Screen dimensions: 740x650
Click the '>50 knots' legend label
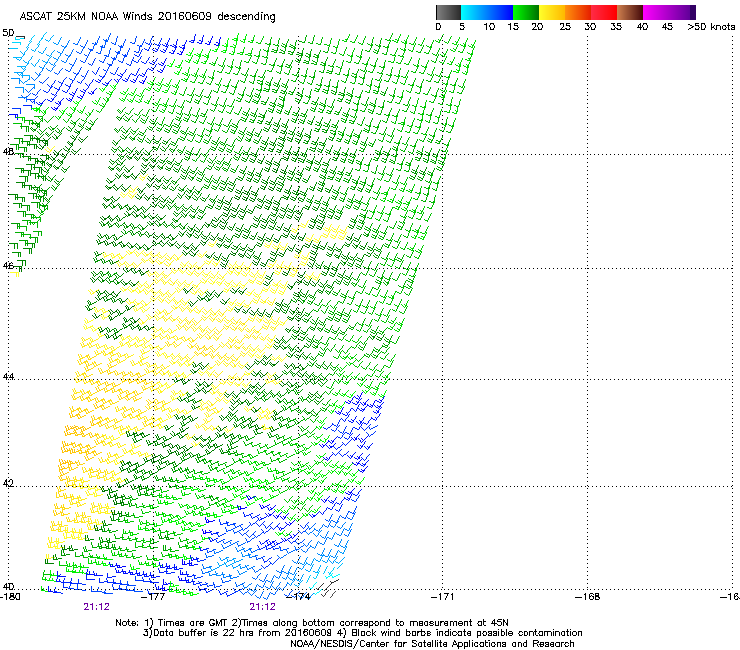point(711,27)
